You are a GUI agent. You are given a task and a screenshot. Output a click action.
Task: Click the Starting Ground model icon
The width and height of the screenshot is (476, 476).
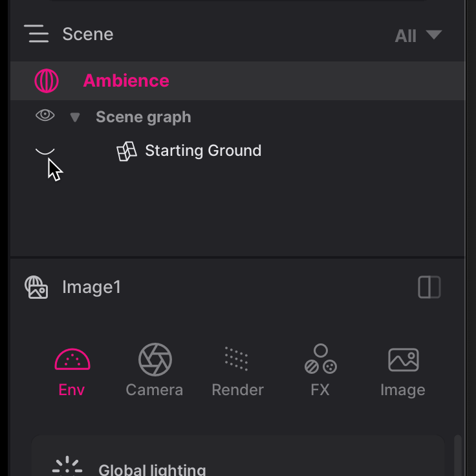click(x=127, y=151)
